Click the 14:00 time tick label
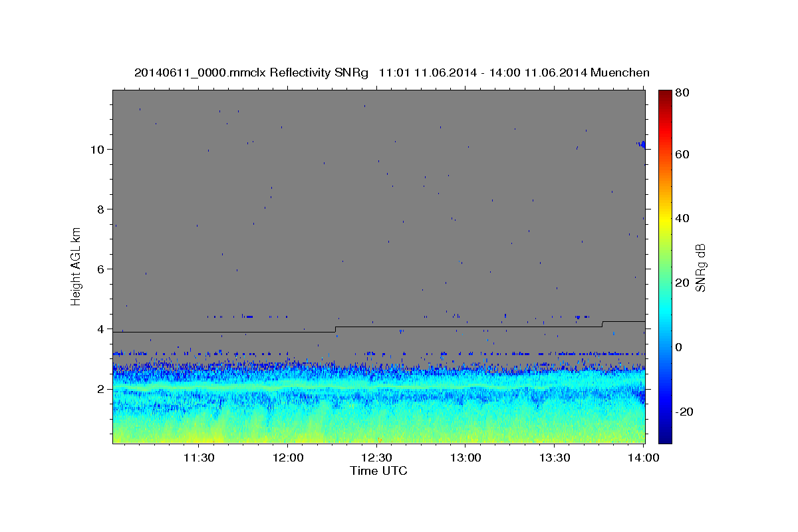 tap(644, 458)
